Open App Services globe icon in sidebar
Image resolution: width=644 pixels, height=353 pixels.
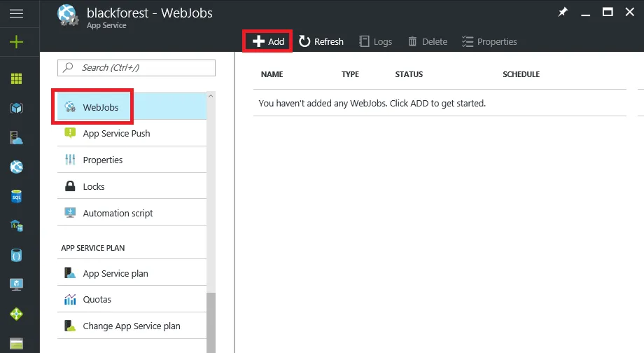point(16,167)
